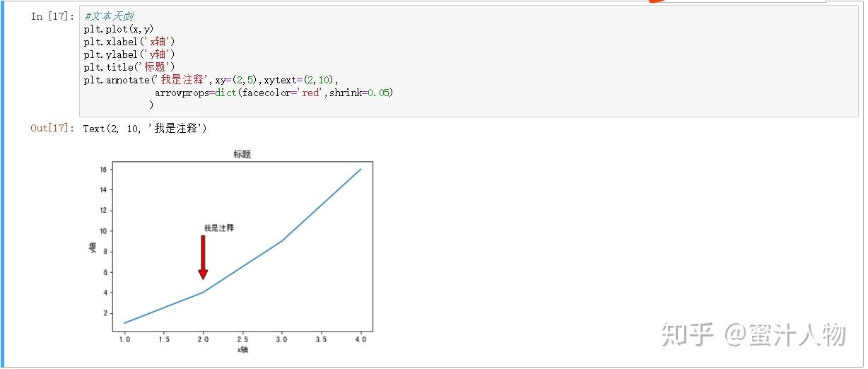This screenshot has width=868, height=369.
Task: Click the plt.title code line
Action: [x=129, y=67]
